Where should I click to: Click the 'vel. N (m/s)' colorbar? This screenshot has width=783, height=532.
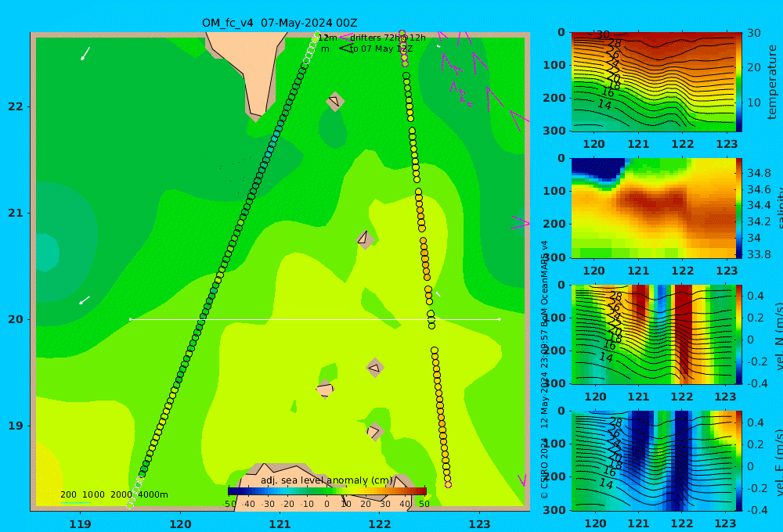coord(739,334)
